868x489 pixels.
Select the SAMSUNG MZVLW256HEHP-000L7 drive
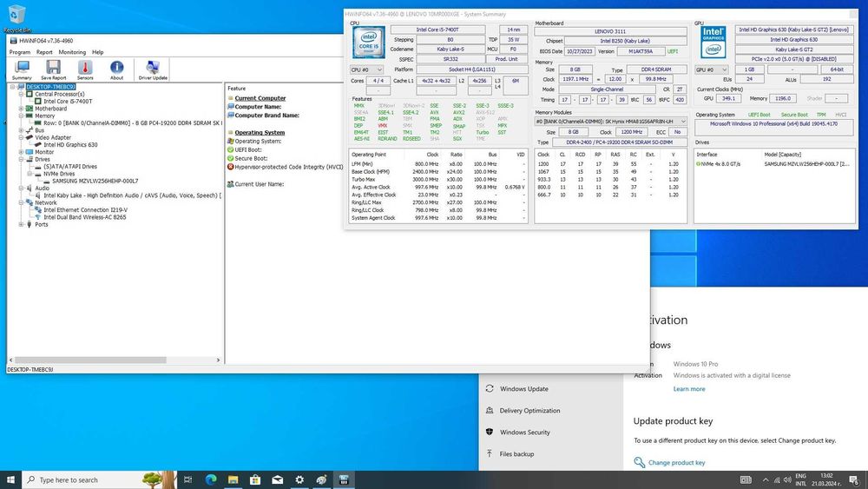point(95,181)
